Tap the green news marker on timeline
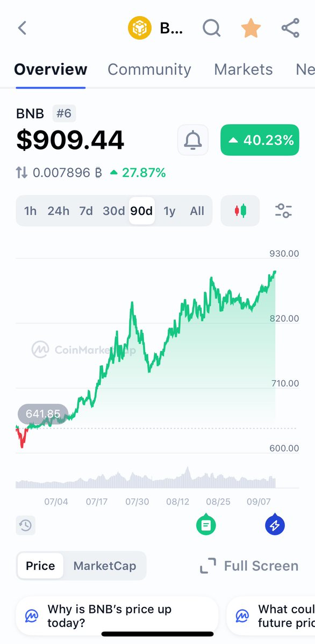Viewport: 315px width, 644px height. click(x=206, y=524)
